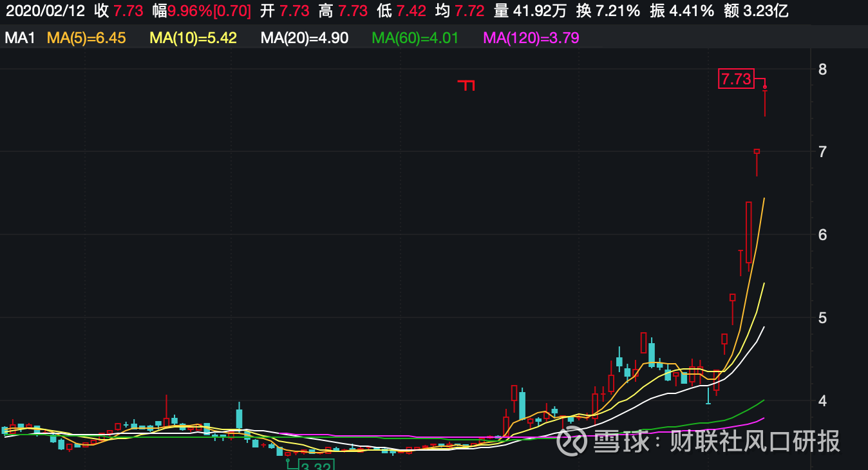The width and height of the screenshot is (868, 470).
Task: Toggle the yellow MA(10)=5.42 line label
Action: (x=193, y=38)
